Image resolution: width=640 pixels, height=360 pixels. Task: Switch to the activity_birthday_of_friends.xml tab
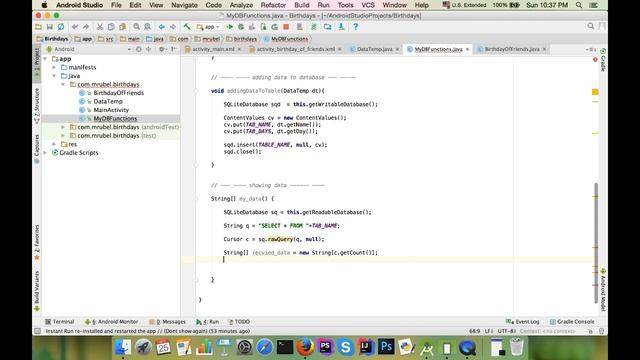(296, 49)
